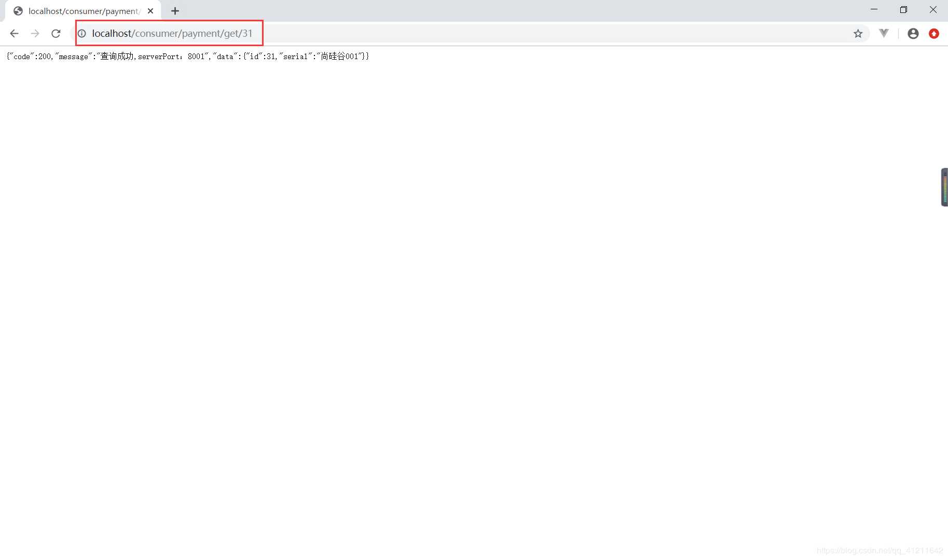This screenshot has height=560, width=948.
Task: Click the red browser update icon
Action: click(934, 34)
